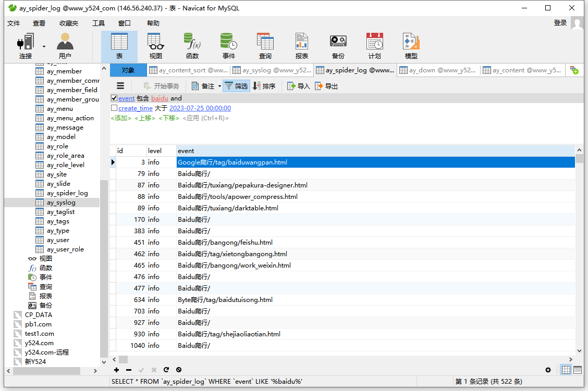This screenshot has width=588, height=391.
Task: Select the y524.com-远程 connection
Action: point(47,352)
